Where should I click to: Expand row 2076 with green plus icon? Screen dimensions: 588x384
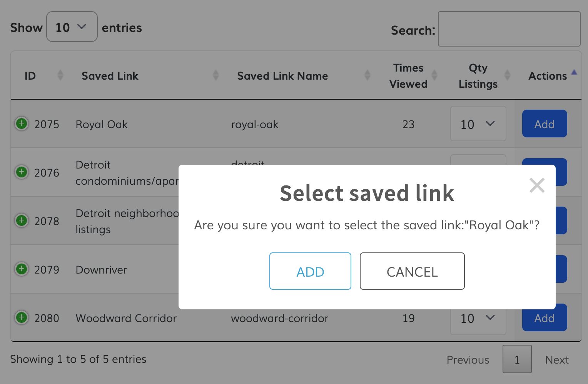click(22, 172)
